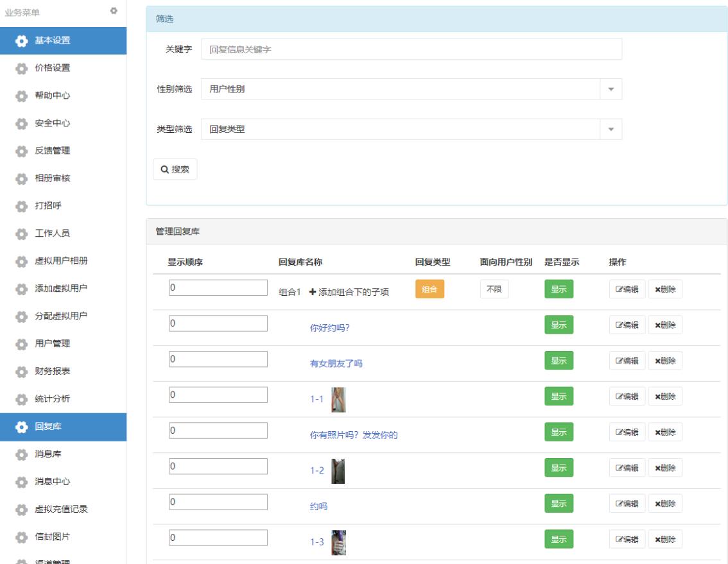Click the gear icon next to 安全中心
The image size is (728, 564).
tap(21, 123)
